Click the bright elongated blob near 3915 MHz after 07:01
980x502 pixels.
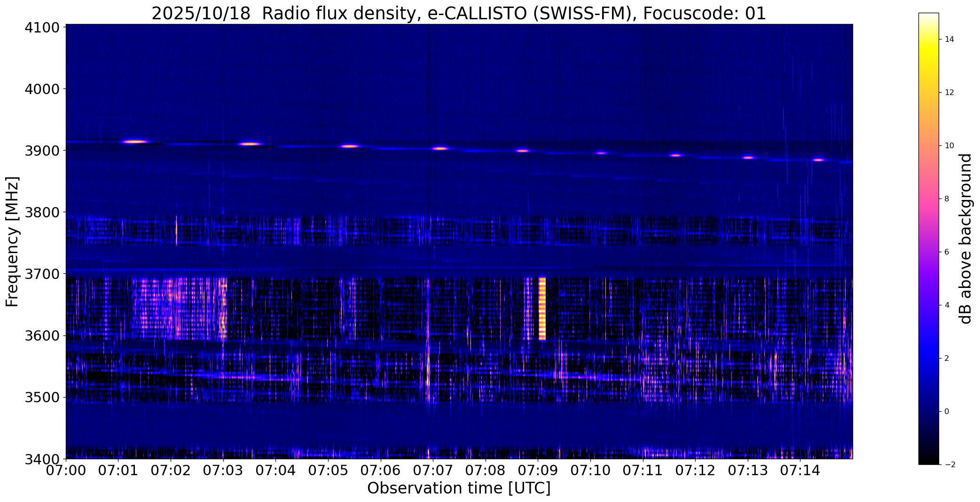[135, 142]
